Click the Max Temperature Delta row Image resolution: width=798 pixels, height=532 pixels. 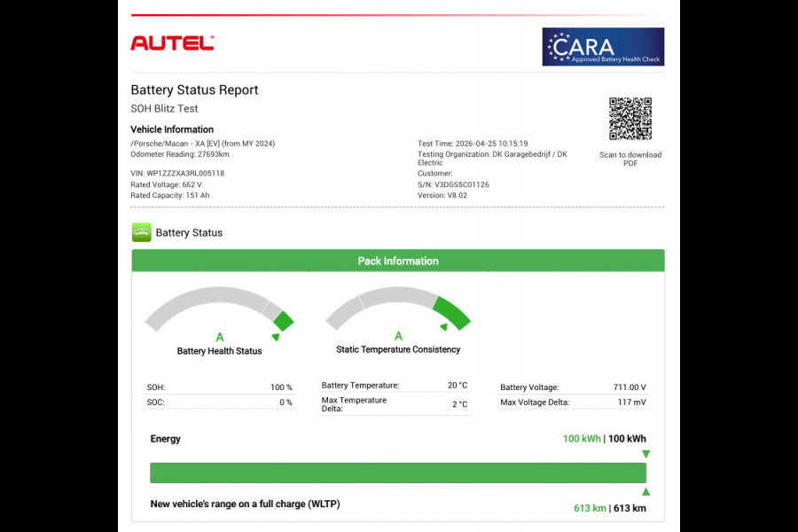tap(394, 404)
